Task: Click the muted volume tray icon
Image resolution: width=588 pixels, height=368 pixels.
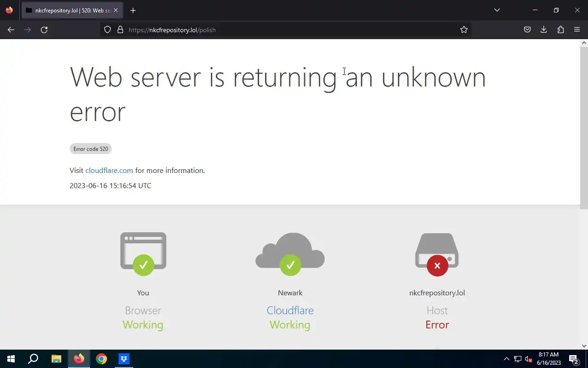Action: coord(528,359)
